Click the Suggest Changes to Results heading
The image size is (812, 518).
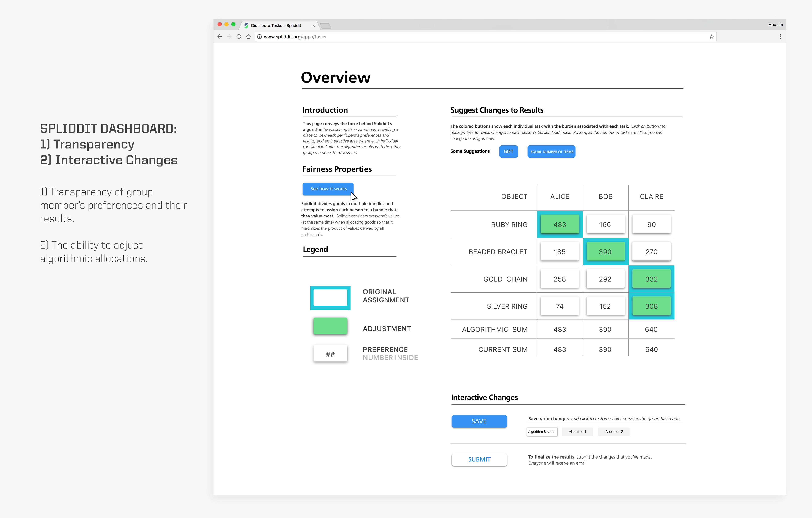pyautogui.click(x=497, y=110)
